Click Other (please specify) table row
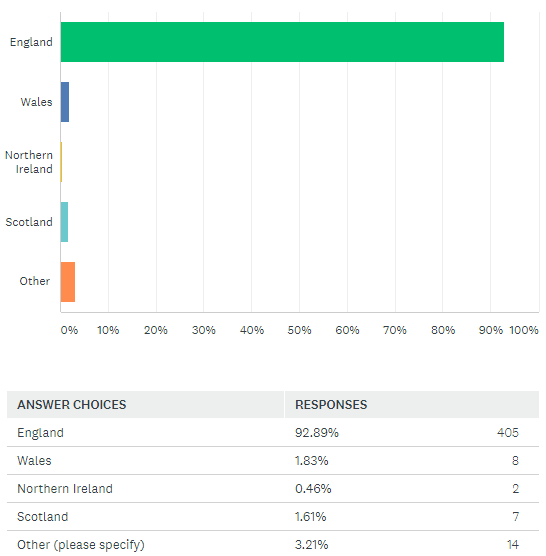The height and width of the screenshot is (556, 546). pos(273,544)
